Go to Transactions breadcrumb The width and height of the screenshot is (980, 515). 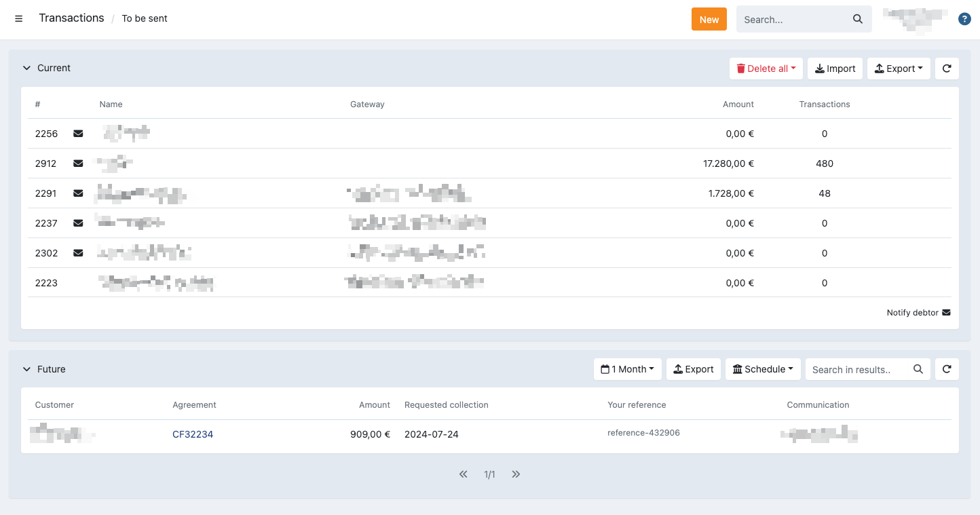[71, 18]
